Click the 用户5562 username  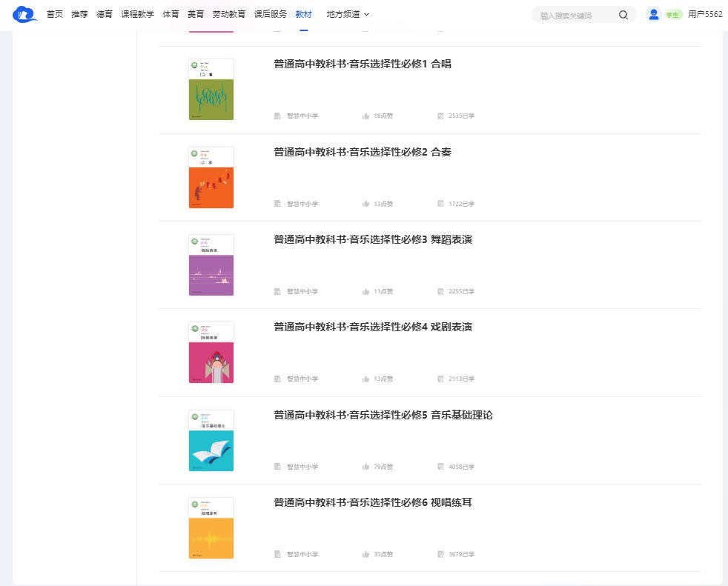[704, 14]
